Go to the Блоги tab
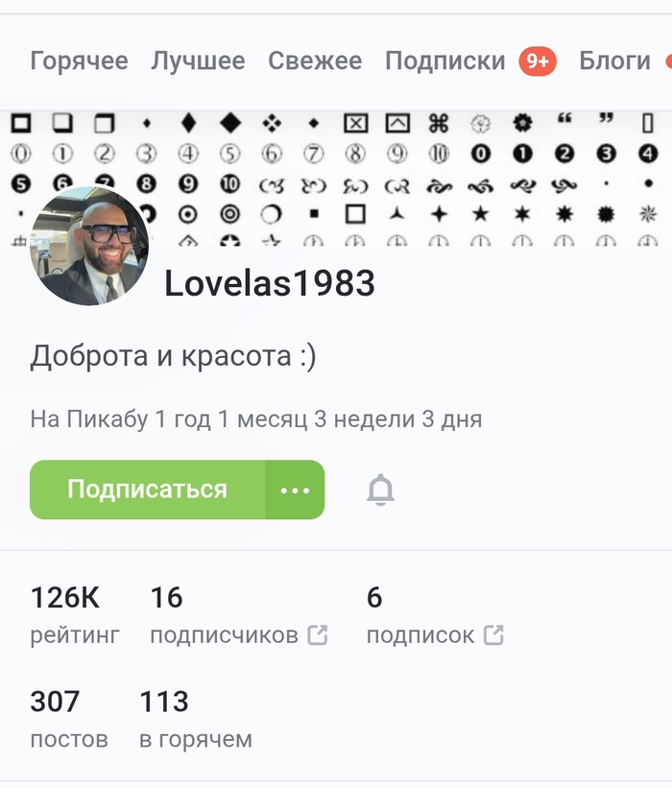The height and width of the screenshot is (788, 672). pos(614,60)
